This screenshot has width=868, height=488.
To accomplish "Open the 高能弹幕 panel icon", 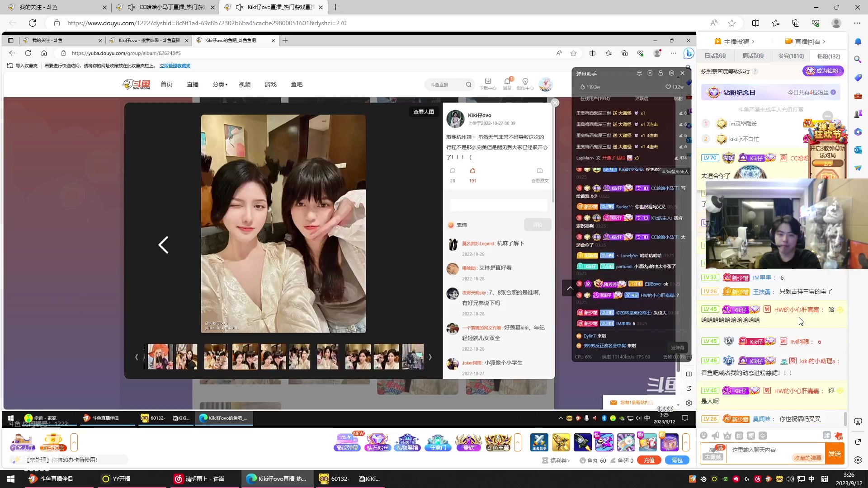I will pos(347,442).
